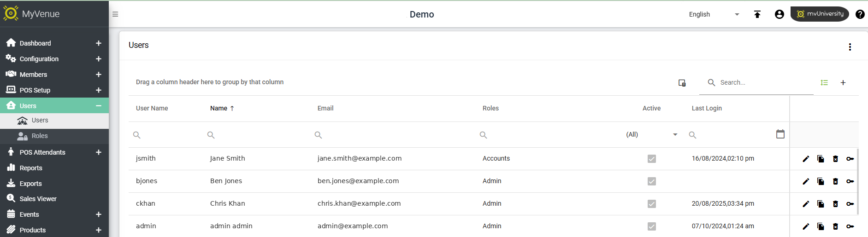This screenshot has height=237, width=868.
Task: Toggle the hamburger sidebar menu
Action: click(115, 14)
